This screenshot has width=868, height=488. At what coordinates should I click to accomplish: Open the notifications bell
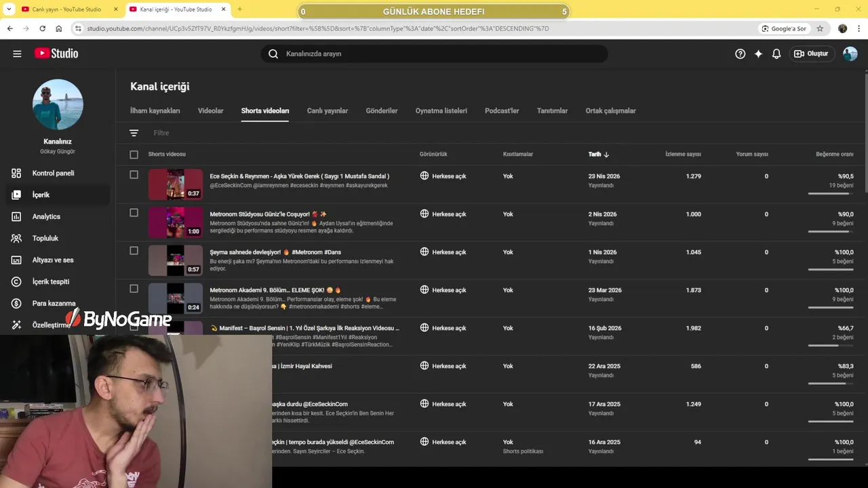coord(776,54)
